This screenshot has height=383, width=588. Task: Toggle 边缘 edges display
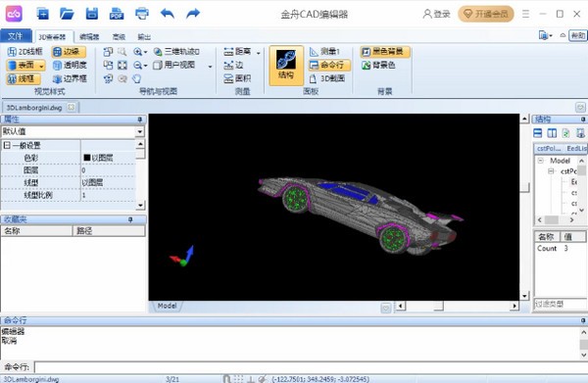click(69, 51)
